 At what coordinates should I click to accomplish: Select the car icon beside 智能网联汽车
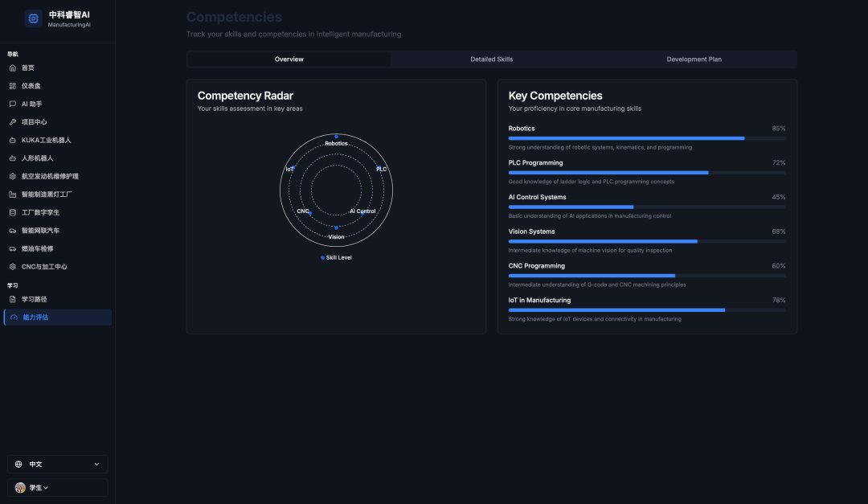tap(13, 231)
